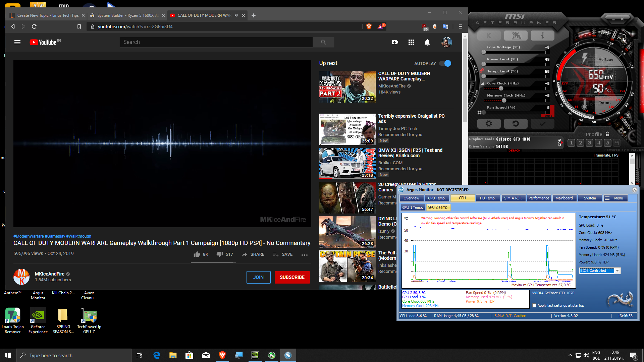Select Afterburner profile slot 1

click(572, 143)
